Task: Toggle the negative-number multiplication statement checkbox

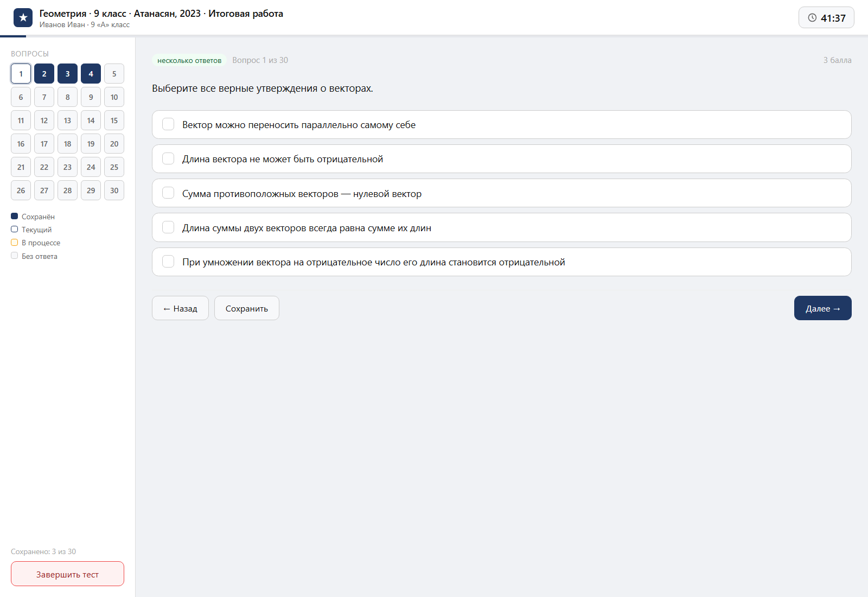Action: pos(168,262)
